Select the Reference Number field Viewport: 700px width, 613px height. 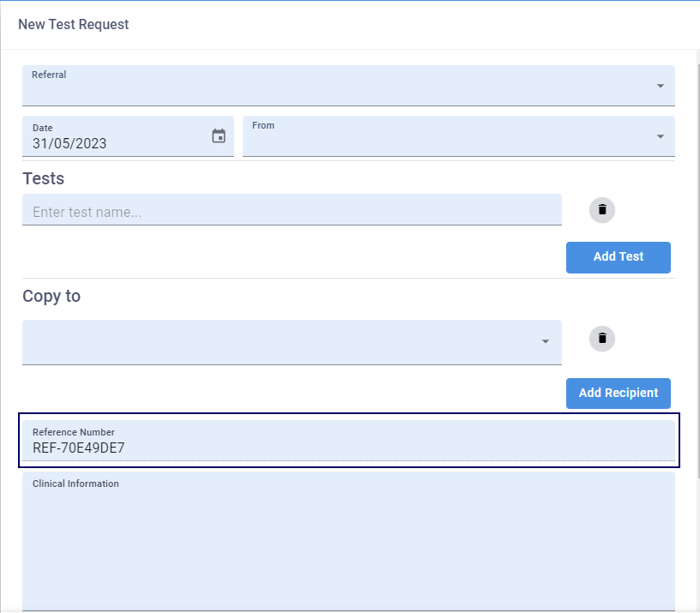tap(343, 442)
